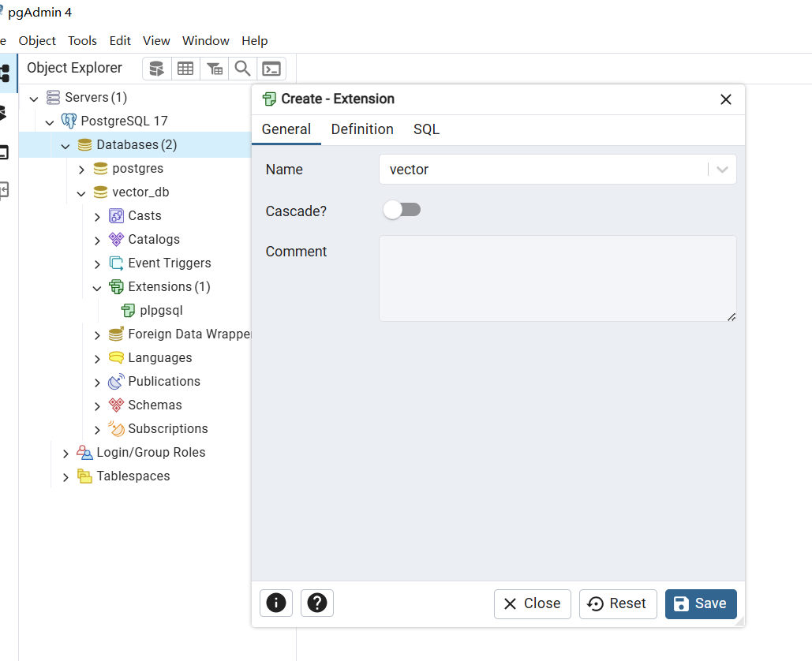The width and height of the screenshot is (812, 661).
Task: Click the PostgreSQL 17 elephant icon
Action: pyautogui.click(x=69, y=121)
